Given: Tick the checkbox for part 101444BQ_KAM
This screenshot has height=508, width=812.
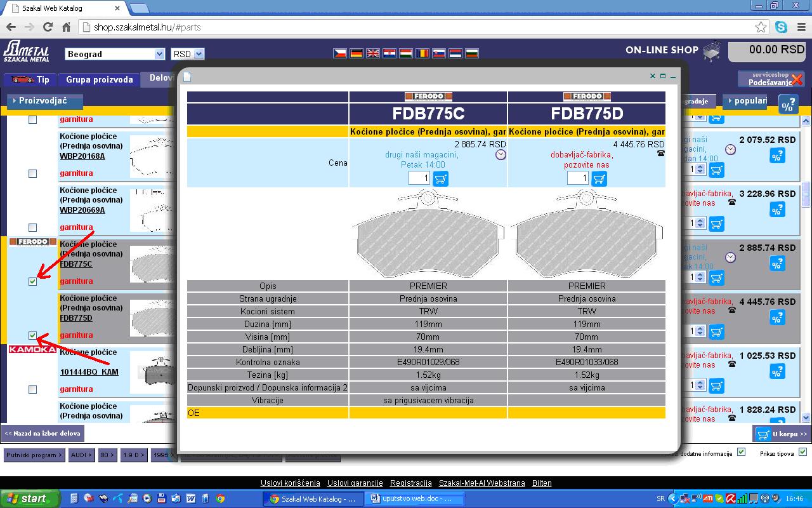Looking at the screenshot, I should [x=33, y=389].
